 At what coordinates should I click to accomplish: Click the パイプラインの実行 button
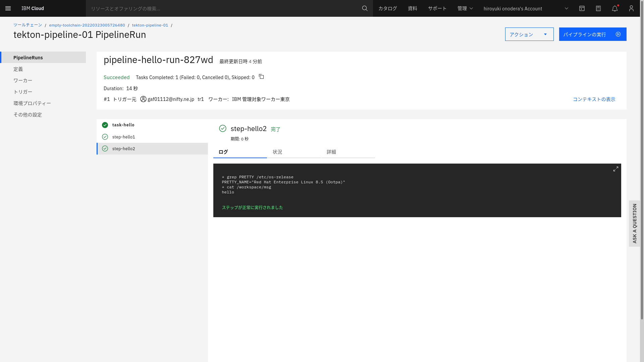[x=592, y=34]
